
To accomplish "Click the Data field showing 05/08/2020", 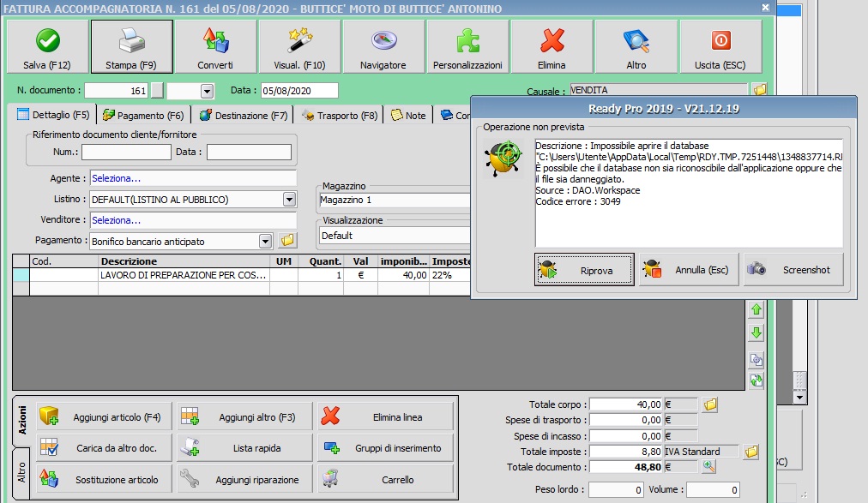I will point(299,91).
